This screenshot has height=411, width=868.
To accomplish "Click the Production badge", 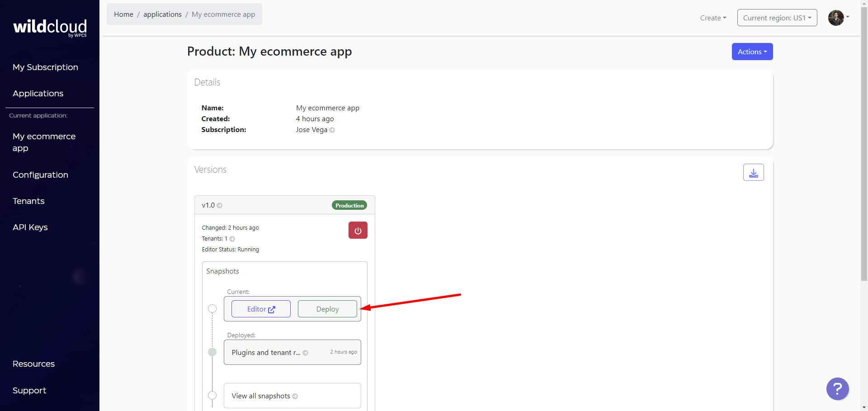I will [x=349, y=205].
